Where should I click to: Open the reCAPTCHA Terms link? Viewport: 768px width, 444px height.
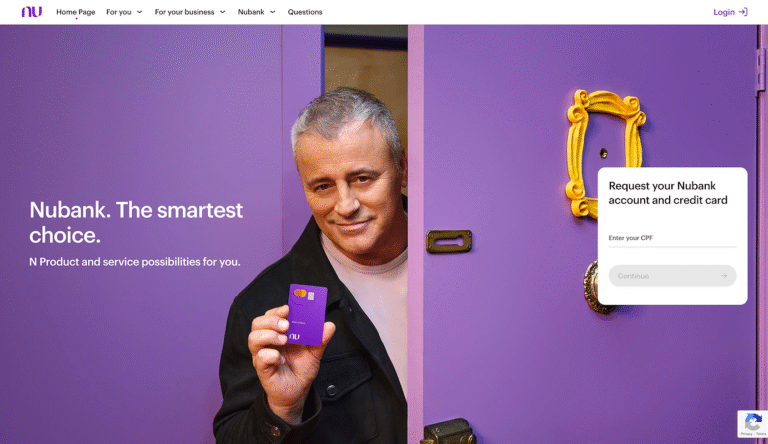pos(761,434)
